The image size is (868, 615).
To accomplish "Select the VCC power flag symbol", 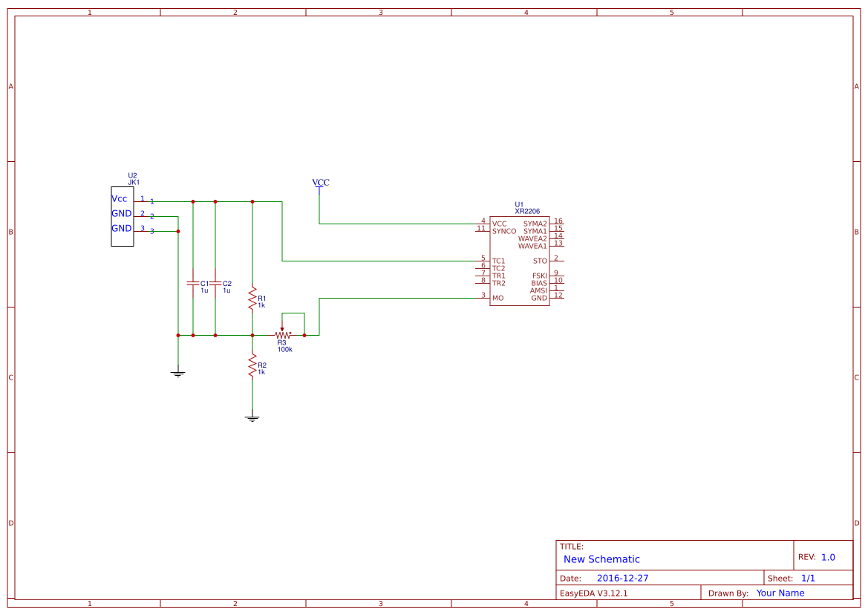I will point(320,185).
